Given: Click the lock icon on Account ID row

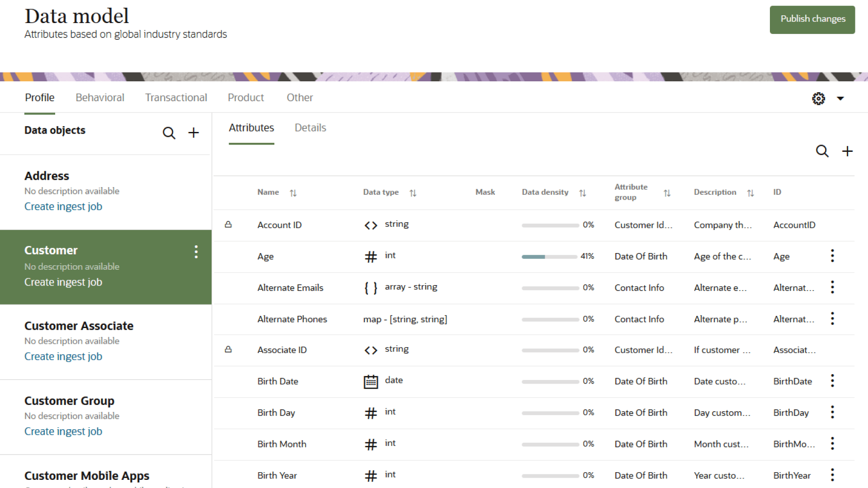Looking at the screenshot, I should (228, 224).
